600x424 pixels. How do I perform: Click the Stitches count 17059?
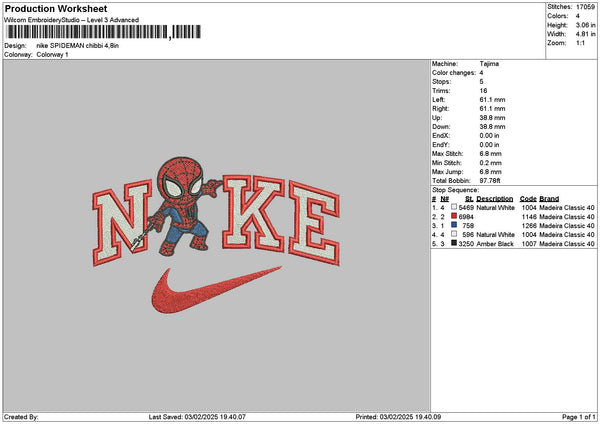click(585, 7)
